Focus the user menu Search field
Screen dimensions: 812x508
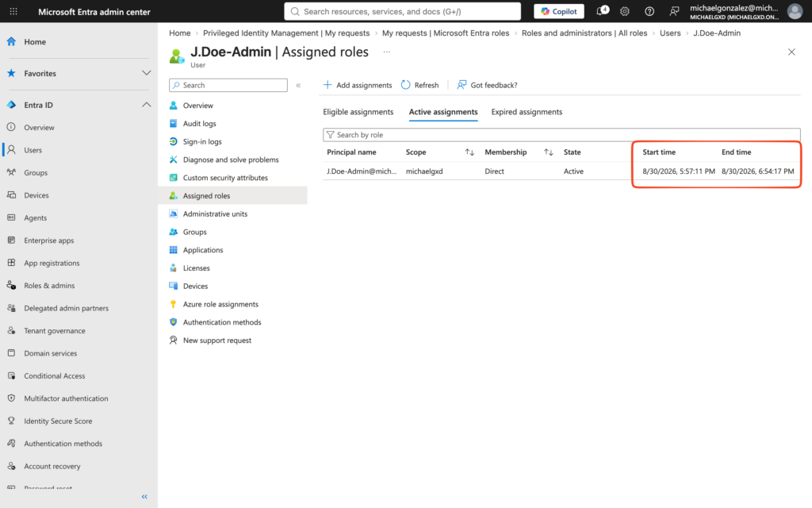228,85
